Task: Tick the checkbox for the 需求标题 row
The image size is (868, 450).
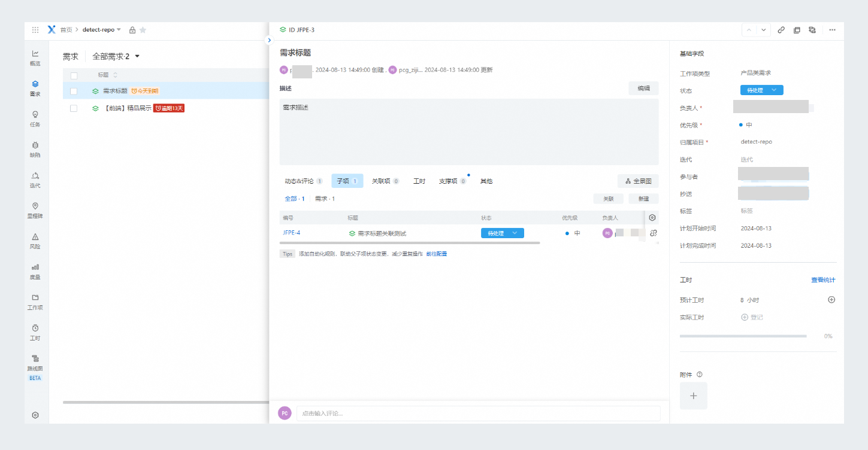Action: coord(74,91)
